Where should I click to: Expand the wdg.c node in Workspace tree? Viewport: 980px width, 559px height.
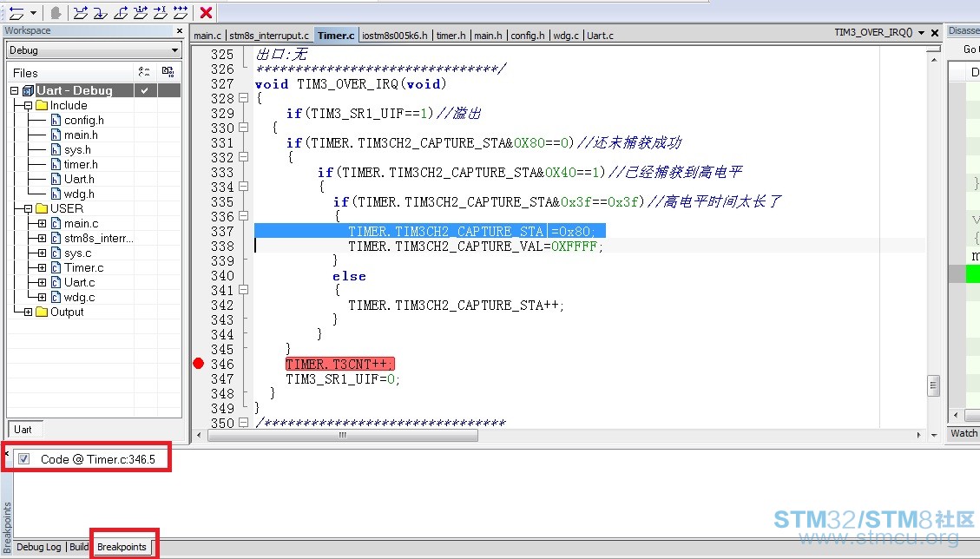coord(42,297)
